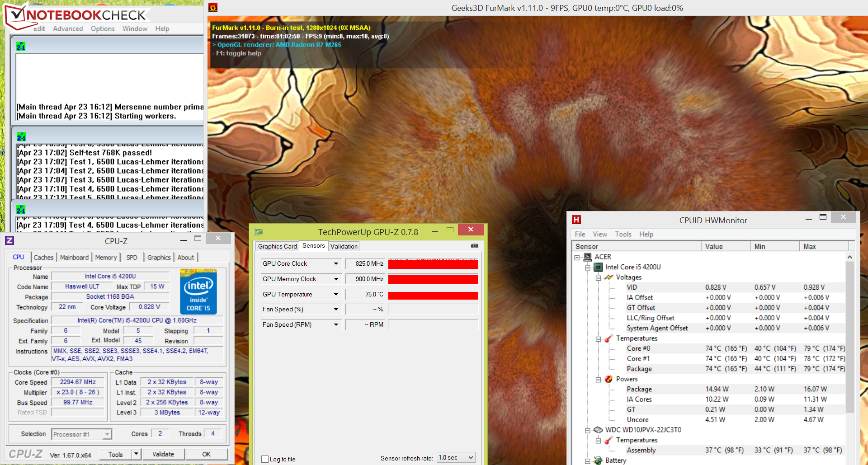Click the Sensor column header in HWMonitor
This screenshot has height=465, width=868.
pyautogui.click(x=637, y=246)
